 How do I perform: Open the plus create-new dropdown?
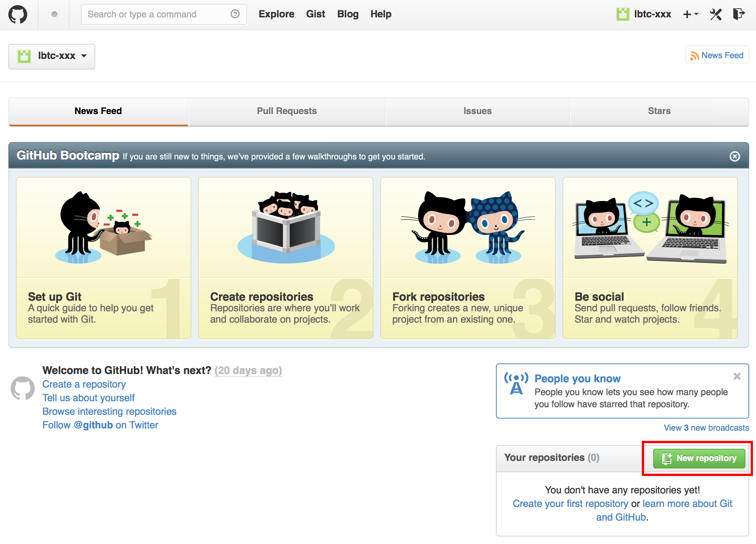(x=691, y=14)
